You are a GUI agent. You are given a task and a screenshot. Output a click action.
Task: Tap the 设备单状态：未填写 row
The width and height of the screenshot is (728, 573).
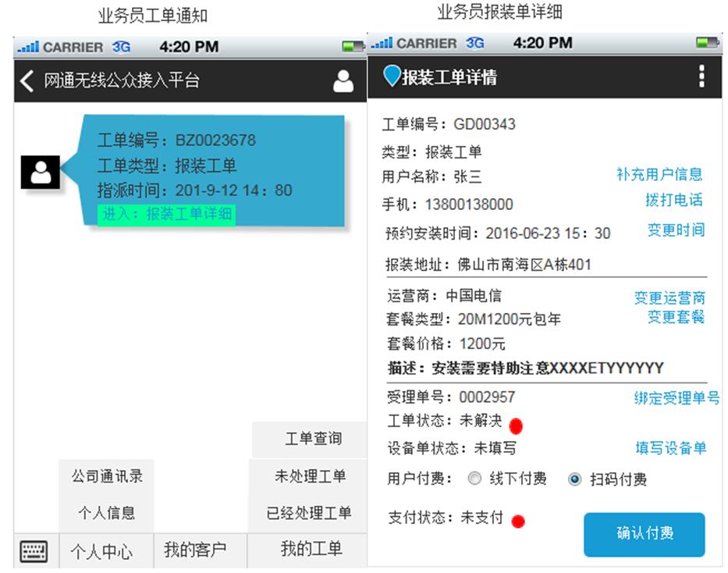452,448
